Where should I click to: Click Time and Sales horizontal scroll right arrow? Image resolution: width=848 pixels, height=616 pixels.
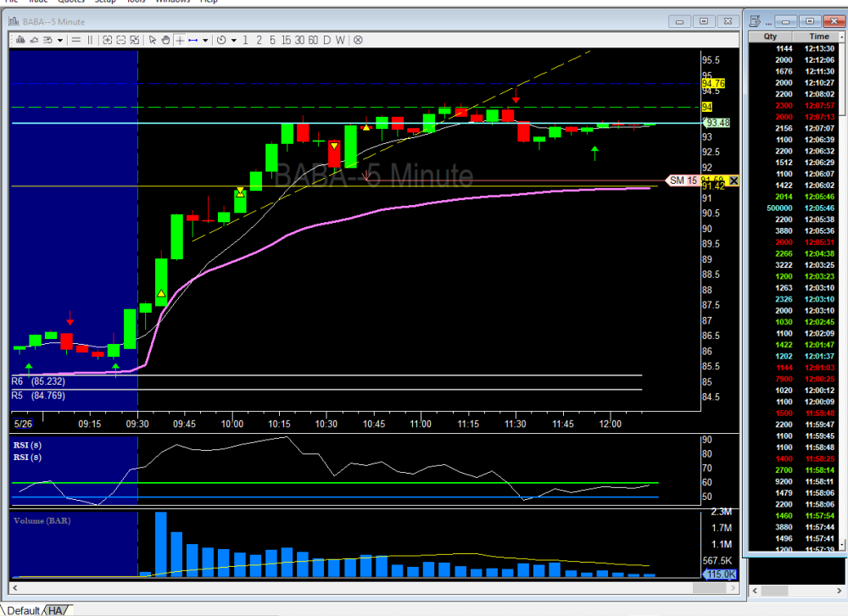[840, 591]
